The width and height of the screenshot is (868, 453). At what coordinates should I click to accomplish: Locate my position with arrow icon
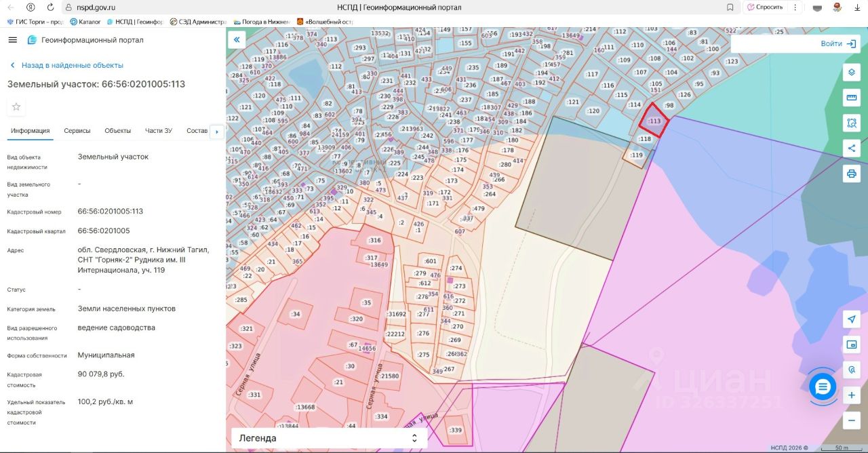[852, 319]
